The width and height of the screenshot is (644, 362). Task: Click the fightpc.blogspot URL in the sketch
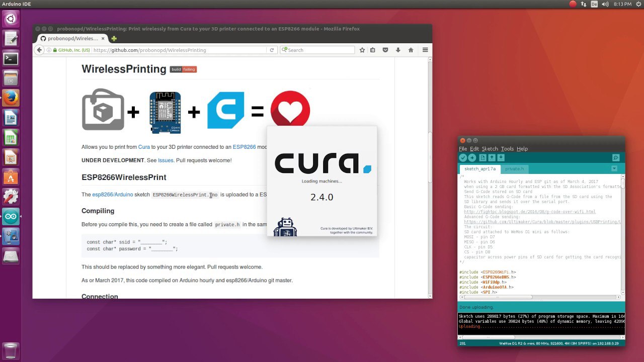point(529,212)
